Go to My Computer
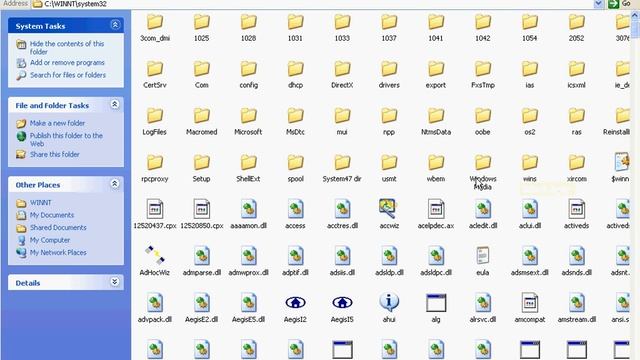Viewport: 640px width, 360px height. [x=50, y=240]
